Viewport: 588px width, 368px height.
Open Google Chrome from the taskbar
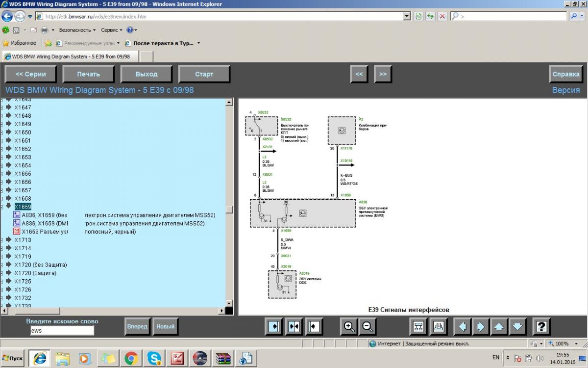click(x=130, y=359)
